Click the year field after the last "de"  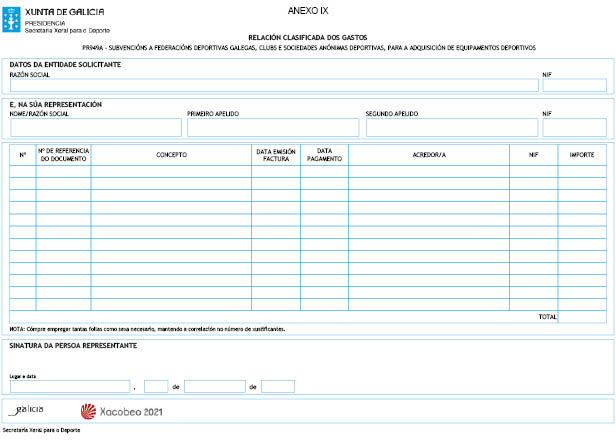(x=278, y=386)
